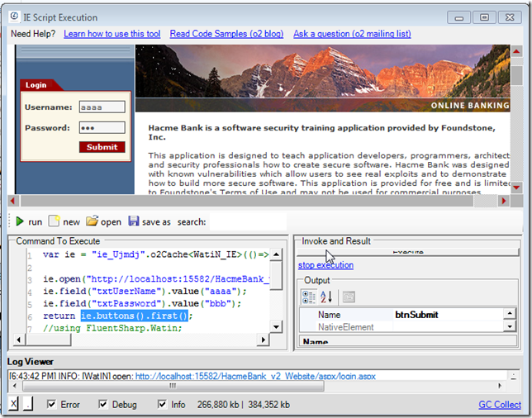Viewport: 532px width, 418px height.
Task: Click the ONLINE BANKING banner image
Action: point(323,78)
